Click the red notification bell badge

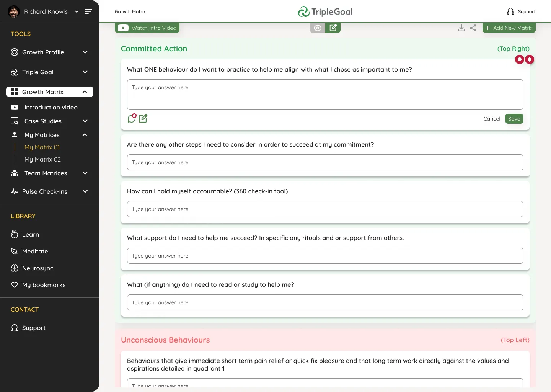(530, 59)
